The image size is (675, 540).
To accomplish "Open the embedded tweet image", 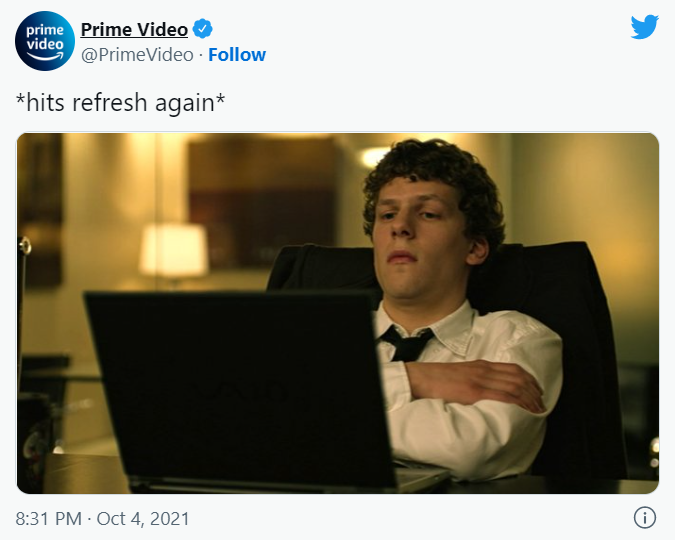I will click(x=338, y=313).
